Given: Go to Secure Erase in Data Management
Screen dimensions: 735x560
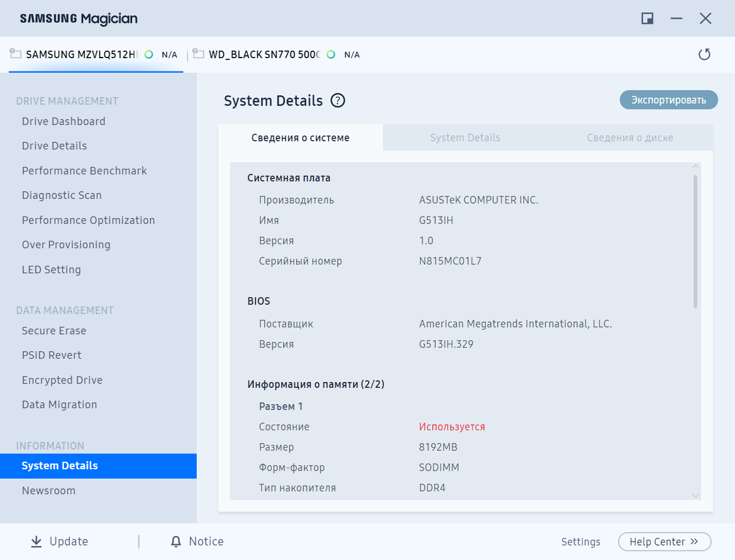Looking at the screenshot, I should tap(54, 330).
